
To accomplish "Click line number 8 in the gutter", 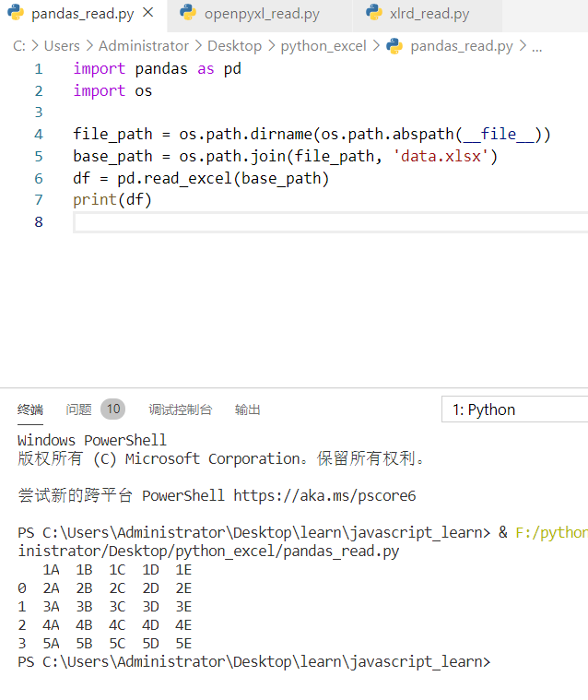I will [39, 222].
